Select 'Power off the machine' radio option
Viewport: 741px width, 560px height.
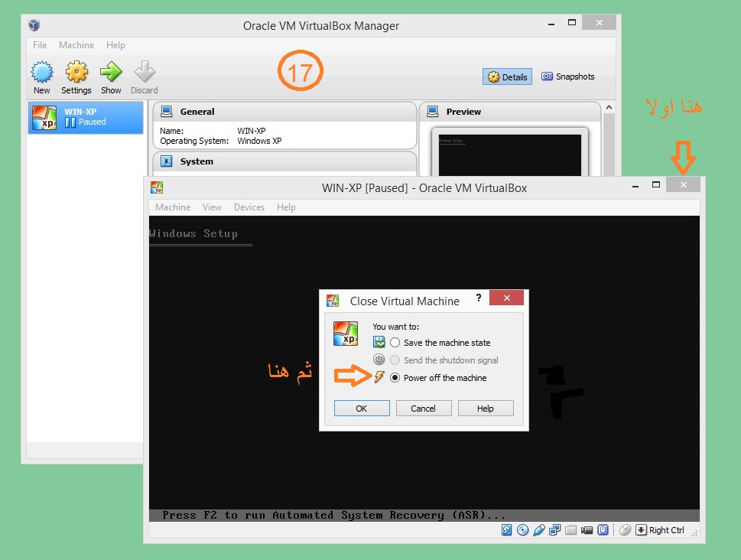[395, 378]
